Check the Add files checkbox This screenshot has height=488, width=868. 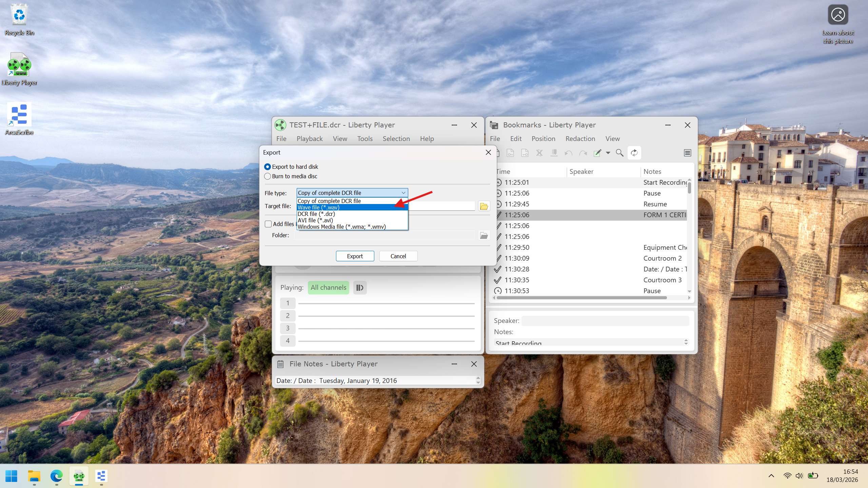tap(269, 224)
